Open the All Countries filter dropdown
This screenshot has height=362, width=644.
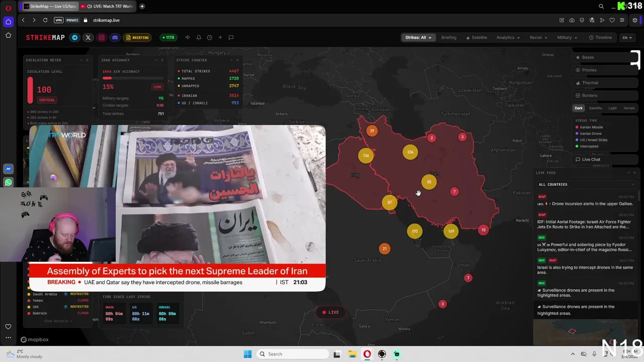[x=586, y=185]
